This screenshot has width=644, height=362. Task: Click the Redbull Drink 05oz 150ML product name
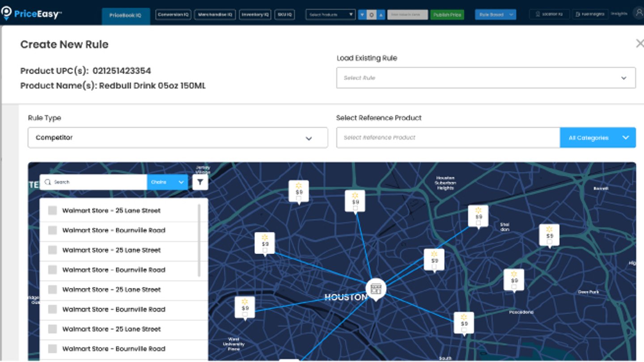[152, 85]
